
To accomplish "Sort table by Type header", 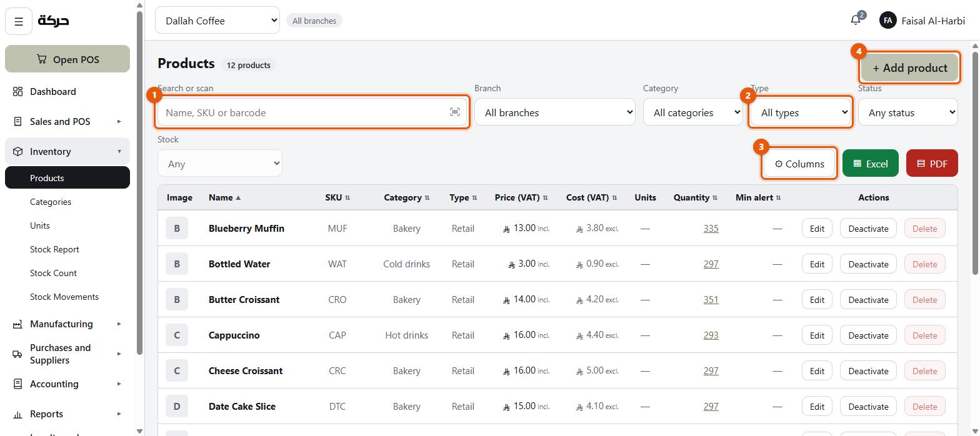I will coord(463,197).
